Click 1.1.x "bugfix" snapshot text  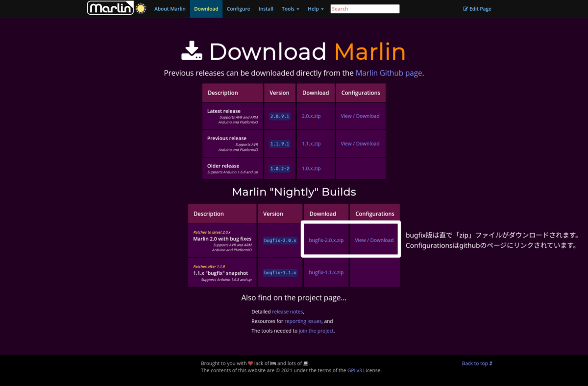tap(220, 273)
